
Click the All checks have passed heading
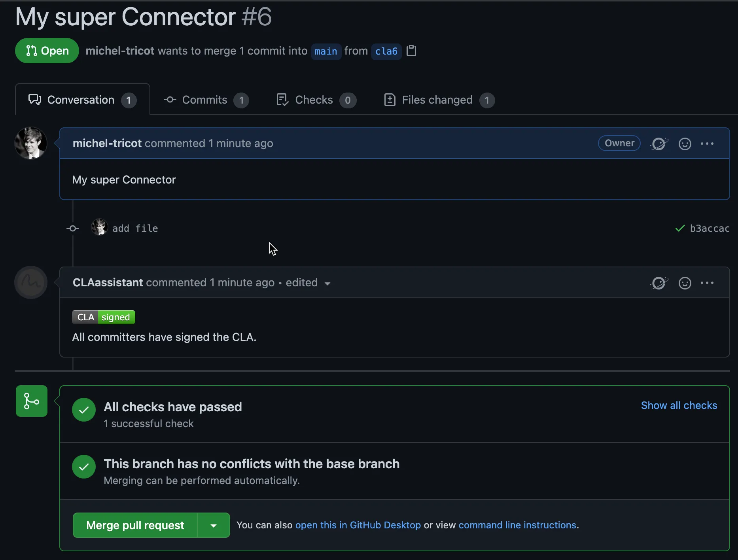click(x=173, y=407)
